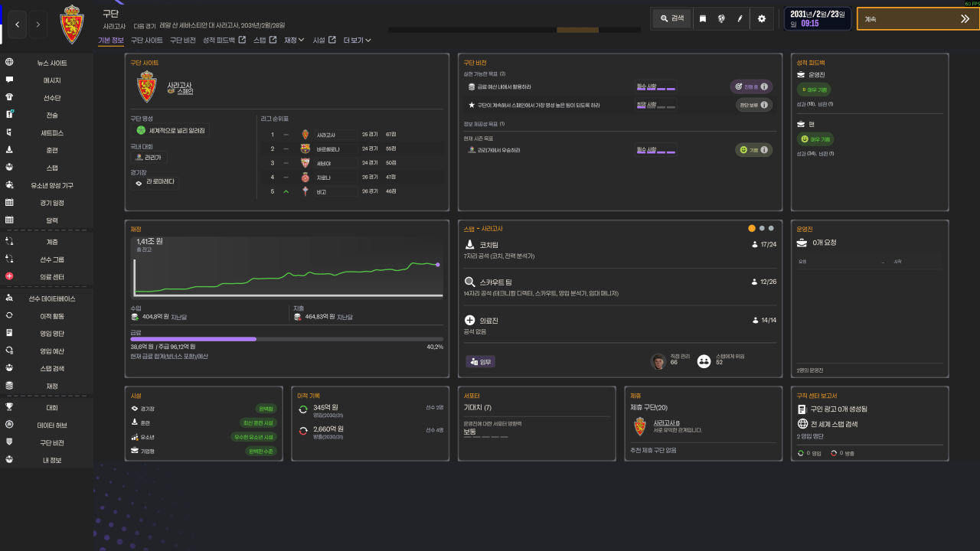
Task: Expand the 재정 dropdown in top tabs
Action: [x=294, y=40]
